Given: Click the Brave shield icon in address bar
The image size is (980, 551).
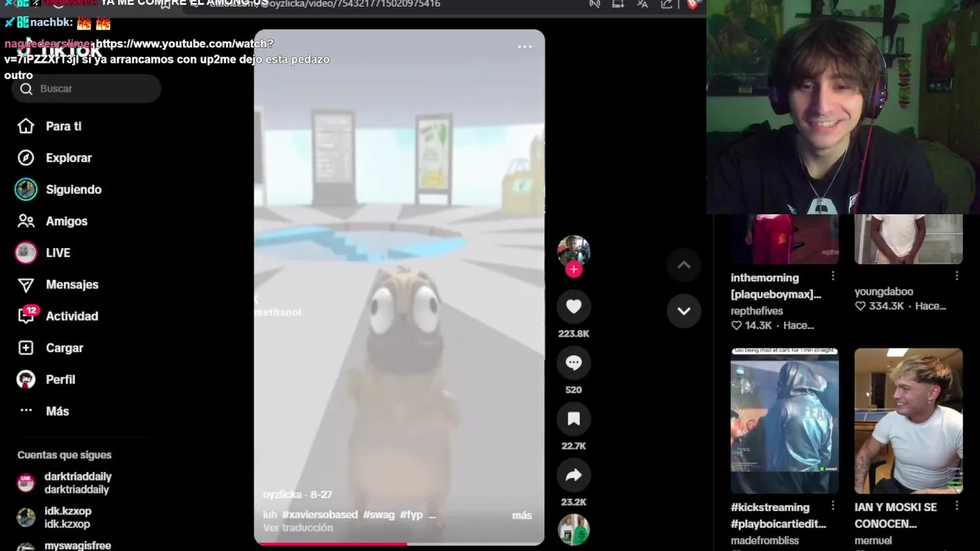Looking at the screenshot, I should click(x=693, y=4).
